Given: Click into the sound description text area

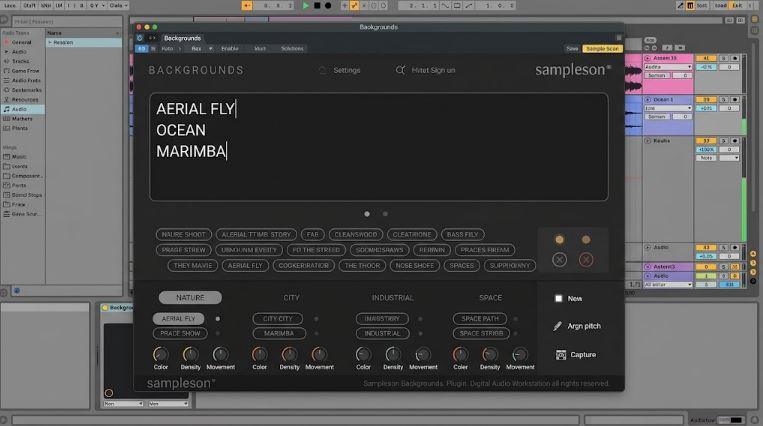Looking at the screenshot, I should point(379,147).
